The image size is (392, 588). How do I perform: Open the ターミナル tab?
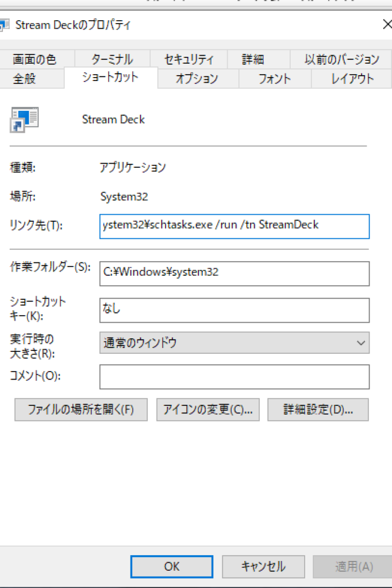click(112, 59)
